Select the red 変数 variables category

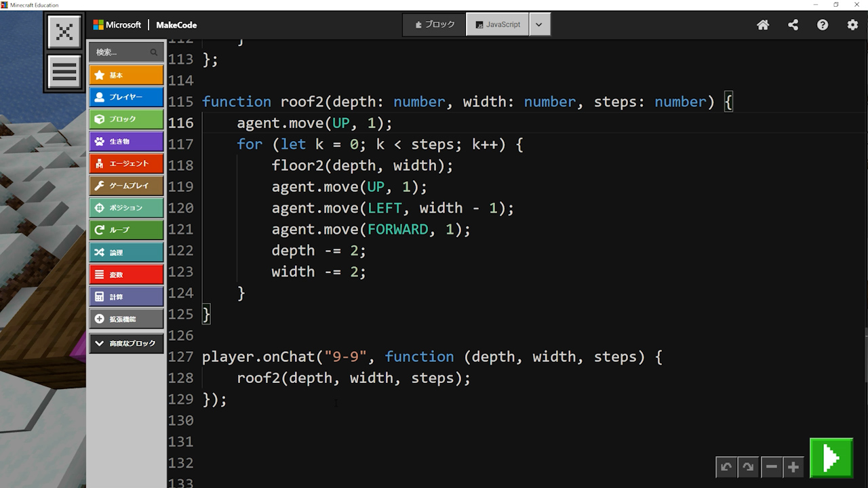(x=126, y=274)
